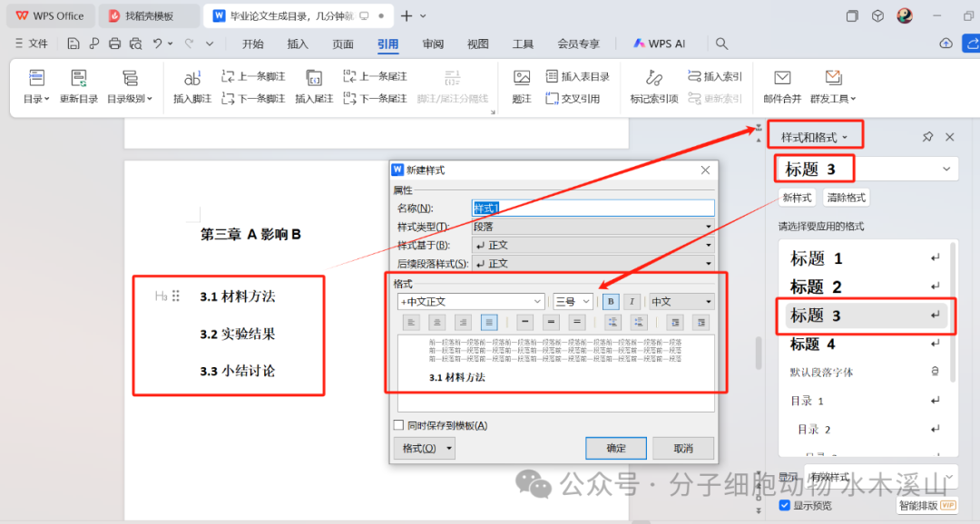Toggle Italic in 新建样式 dialog
980x524 pixels.
(632, 302)
